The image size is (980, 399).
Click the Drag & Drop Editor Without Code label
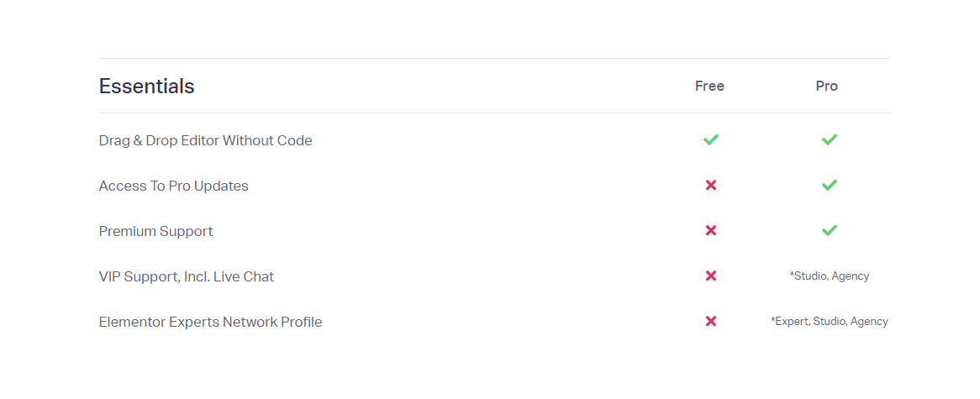206,140
